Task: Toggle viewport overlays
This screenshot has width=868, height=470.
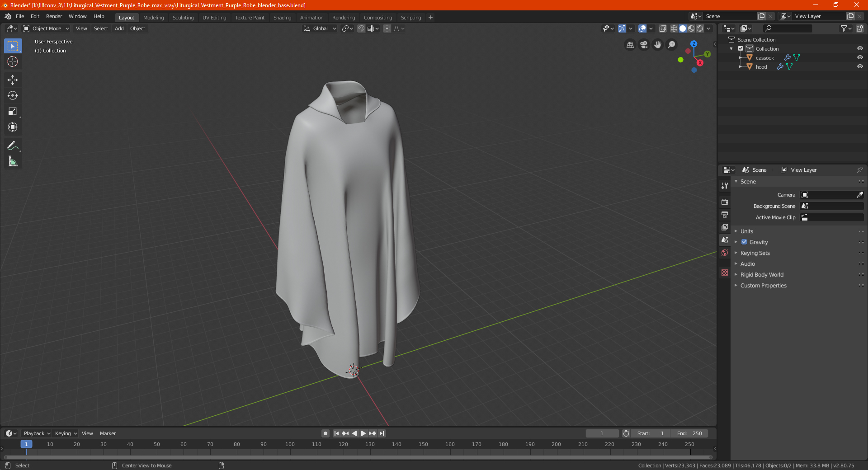Action: tap(642, 28)
